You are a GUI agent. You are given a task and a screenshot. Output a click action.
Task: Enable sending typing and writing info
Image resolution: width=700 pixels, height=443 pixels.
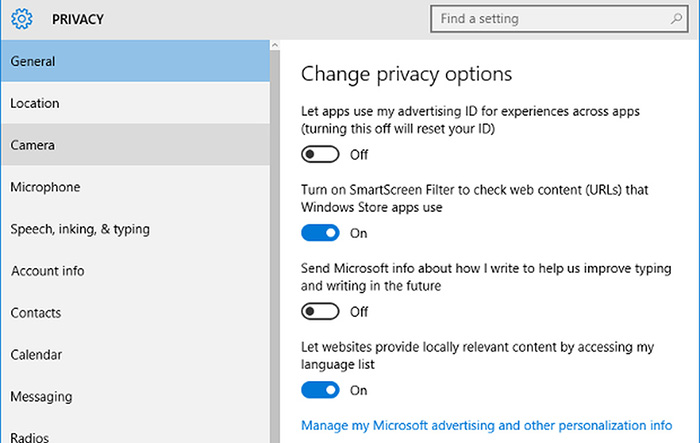[x=320, y=312]
